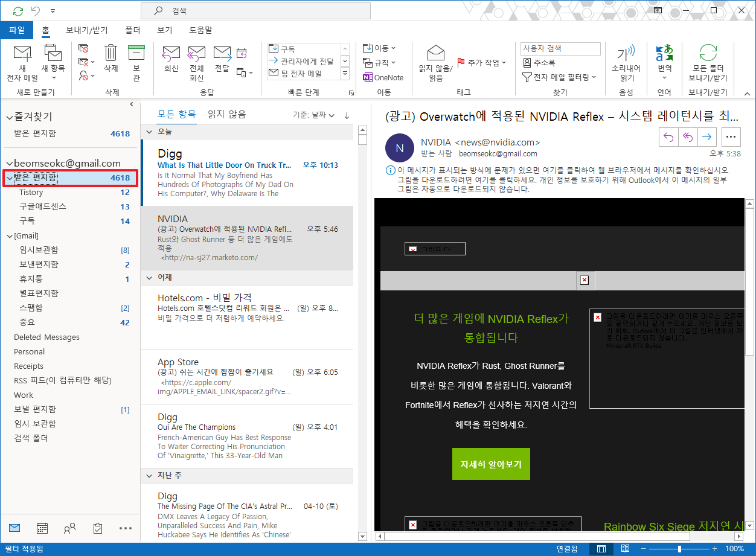The width and height of the screenshot is (756, 556).
Task: Switch to the 보내기/받기 ribbon tab
Action: pos(87,30)
